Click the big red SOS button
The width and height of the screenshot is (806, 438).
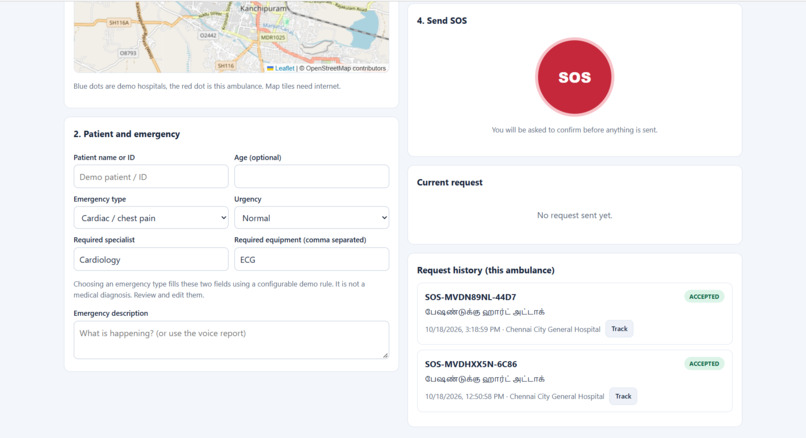[x=574, y=77]
